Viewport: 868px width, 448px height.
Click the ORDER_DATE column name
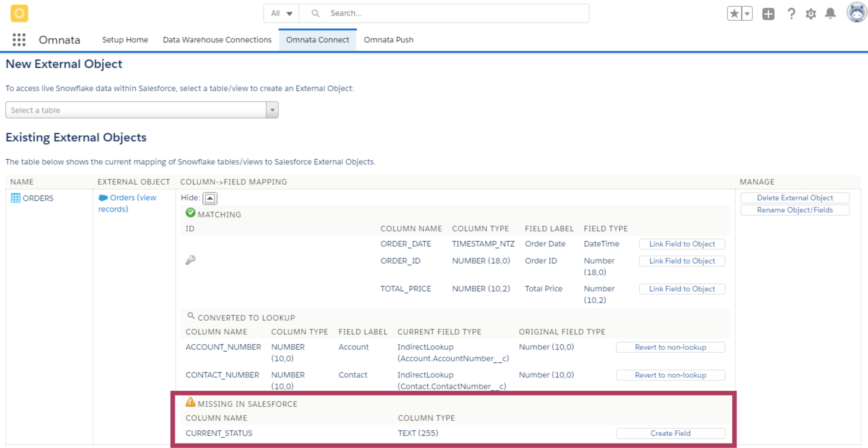(405, 244)
